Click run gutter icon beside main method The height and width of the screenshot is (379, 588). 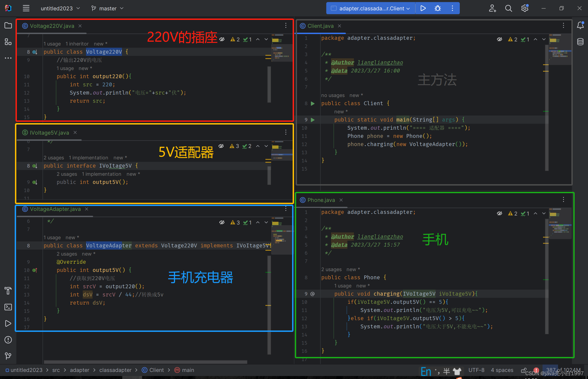(313, 120)
